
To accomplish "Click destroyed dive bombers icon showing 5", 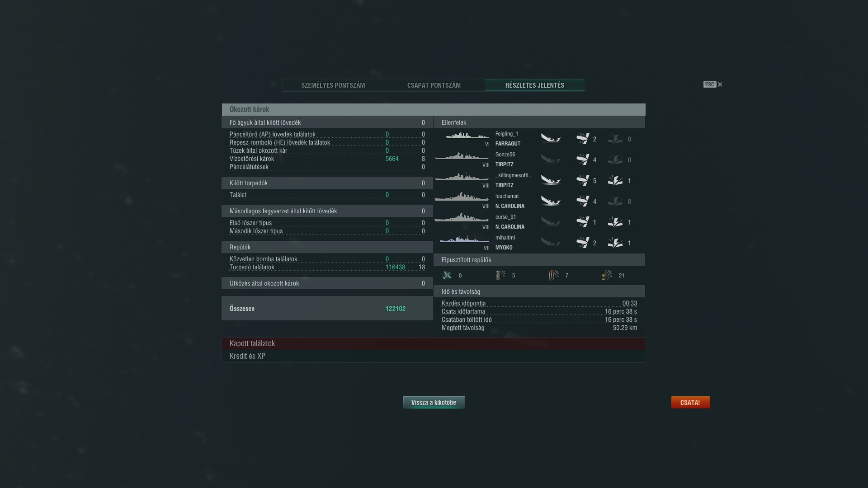I will (500, 275).
